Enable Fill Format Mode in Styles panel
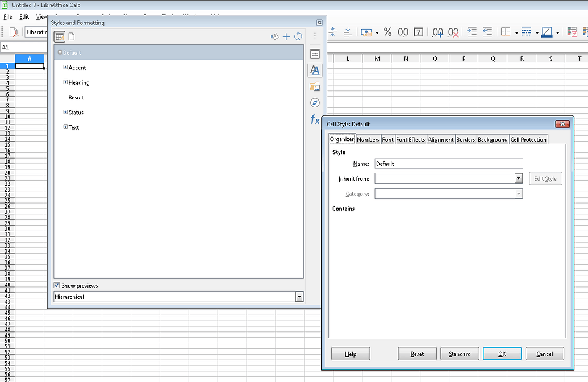Screen dimensions: 588x382 [274, 36]
